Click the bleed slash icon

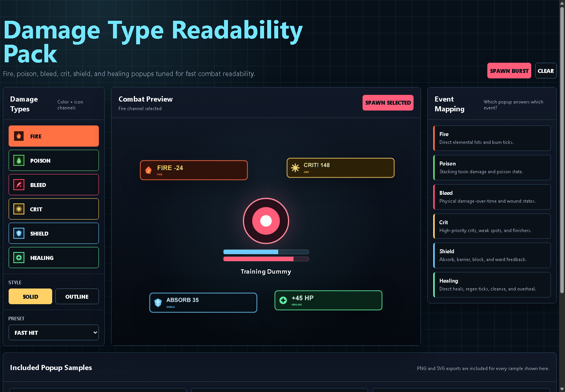click(x=19, y=185)
